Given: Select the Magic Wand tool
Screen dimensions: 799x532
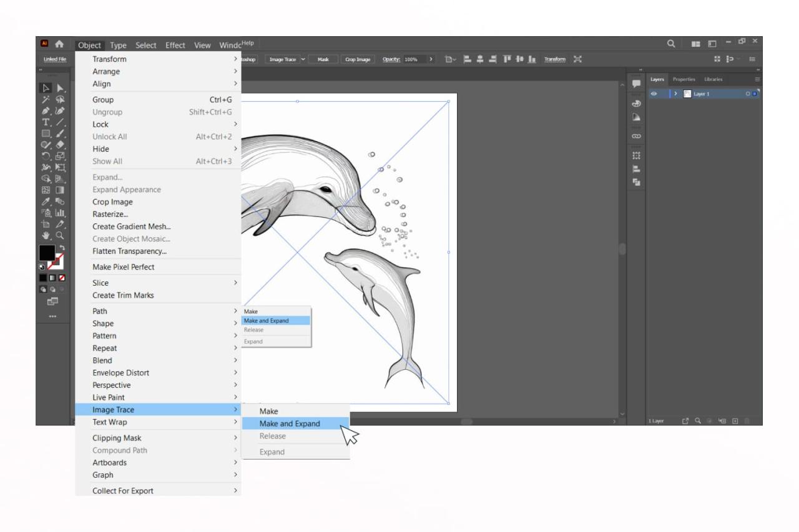Looking at the screenshot, I should pyautogui.click(x=46, y=100).
